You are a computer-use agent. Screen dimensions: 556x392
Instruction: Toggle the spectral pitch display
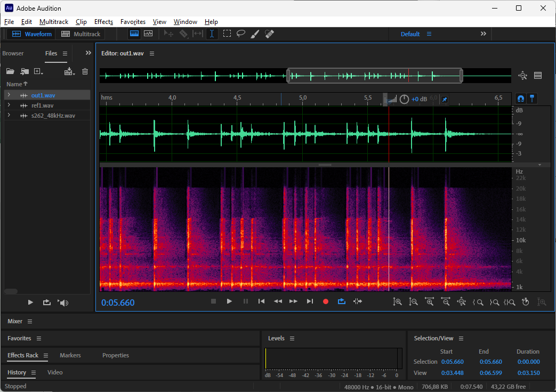pos(148,34)
